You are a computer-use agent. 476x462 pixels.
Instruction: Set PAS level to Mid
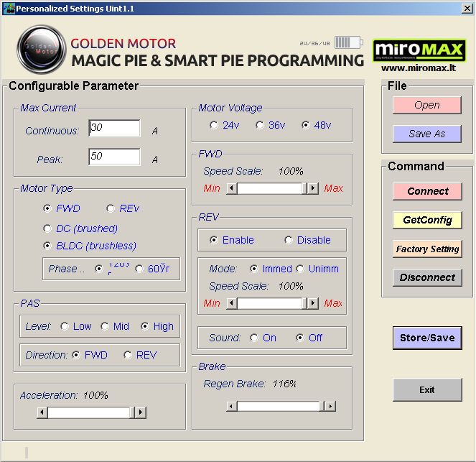click(105, 326)
